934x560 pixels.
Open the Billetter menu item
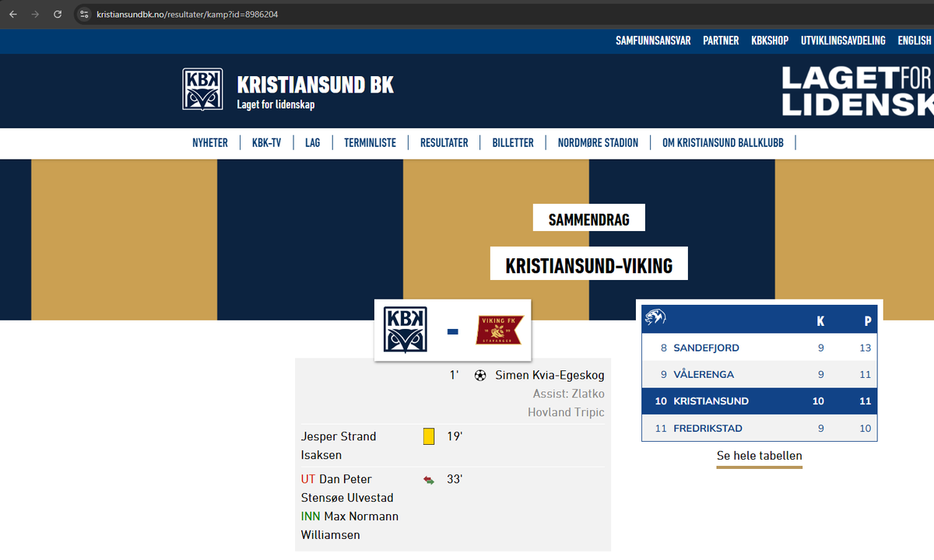coord(513,142)
